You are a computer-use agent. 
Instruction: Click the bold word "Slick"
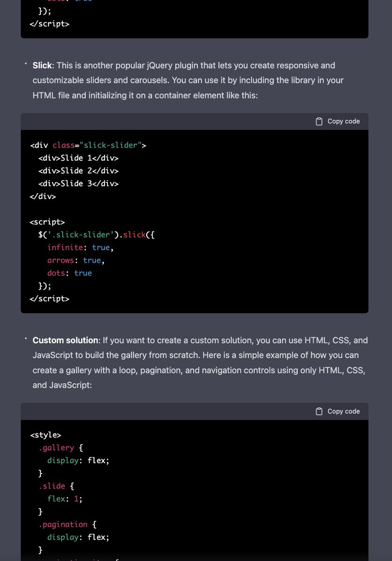pyautogui.click(x=43, y=65)
